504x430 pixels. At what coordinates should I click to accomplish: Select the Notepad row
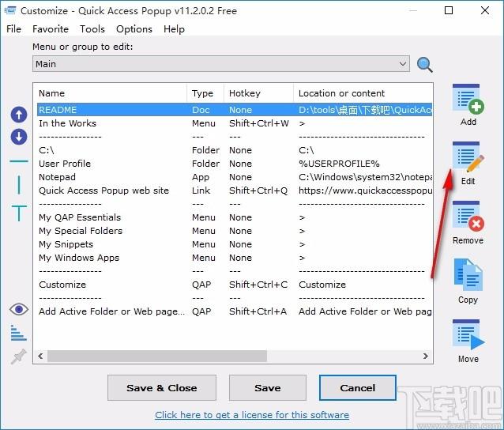(235, 177)
